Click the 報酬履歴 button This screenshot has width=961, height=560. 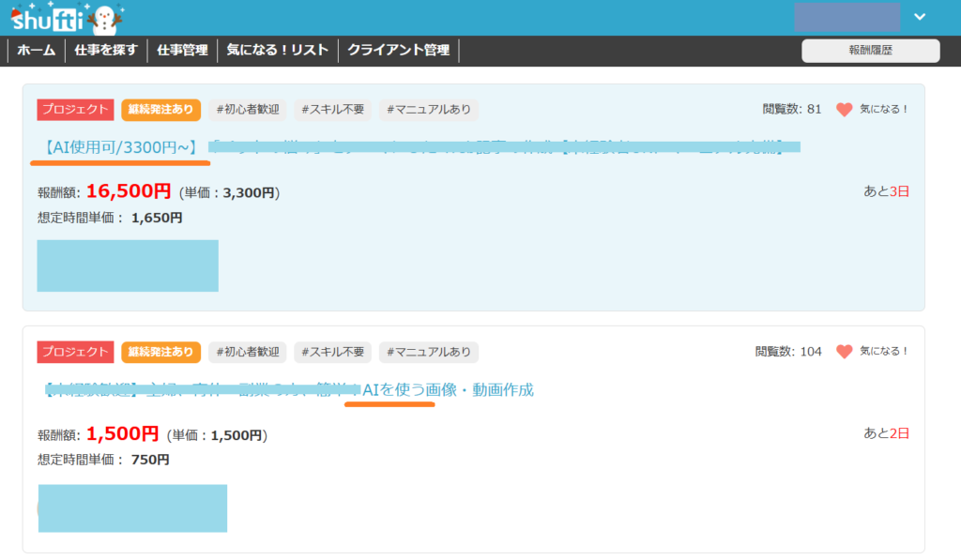click(x=870, y=51)
